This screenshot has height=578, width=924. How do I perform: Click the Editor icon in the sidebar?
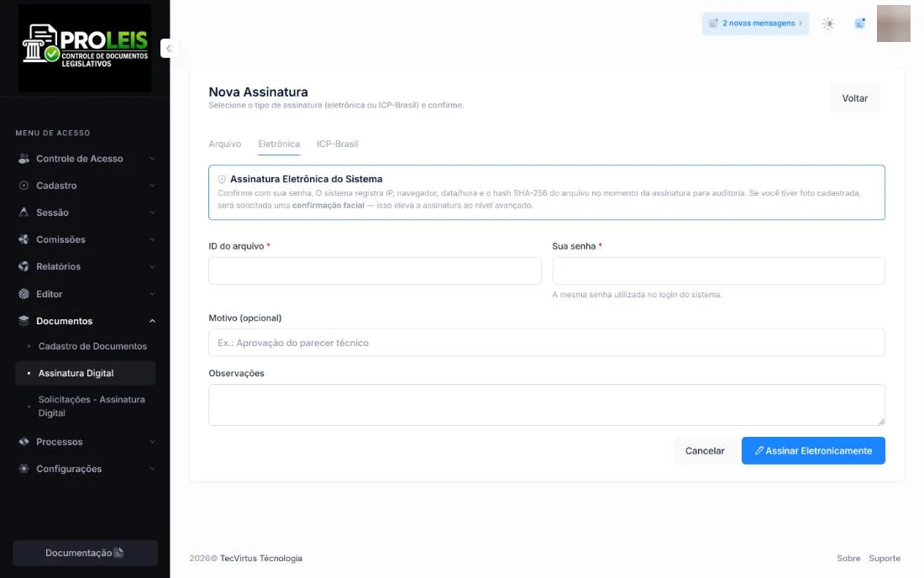pos(24,293)
